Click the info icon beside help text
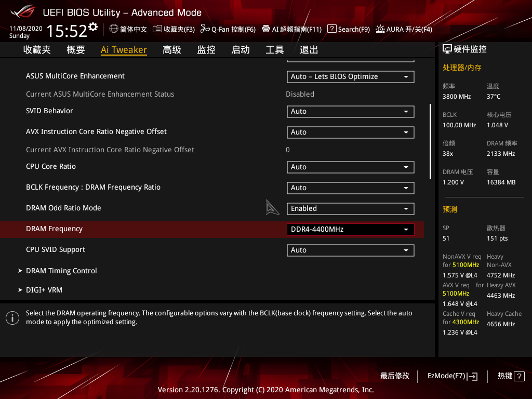 (12, 318)
